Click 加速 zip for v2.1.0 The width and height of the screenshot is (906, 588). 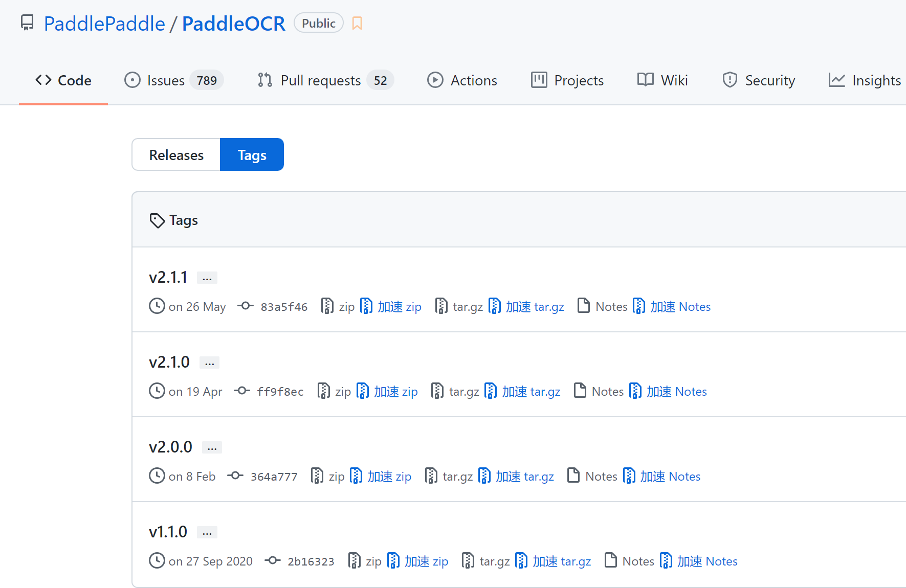point(387,391)
